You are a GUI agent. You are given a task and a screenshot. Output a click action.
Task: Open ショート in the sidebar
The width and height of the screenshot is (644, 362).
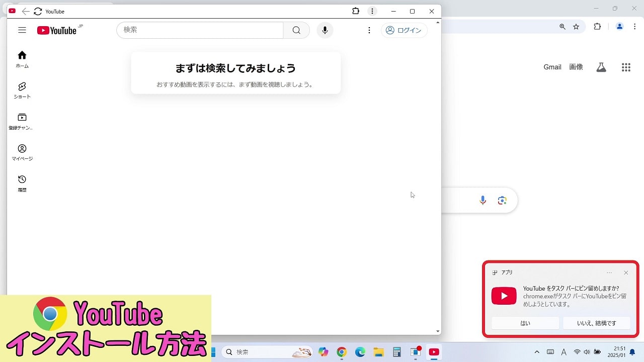(x=22, y=90)
